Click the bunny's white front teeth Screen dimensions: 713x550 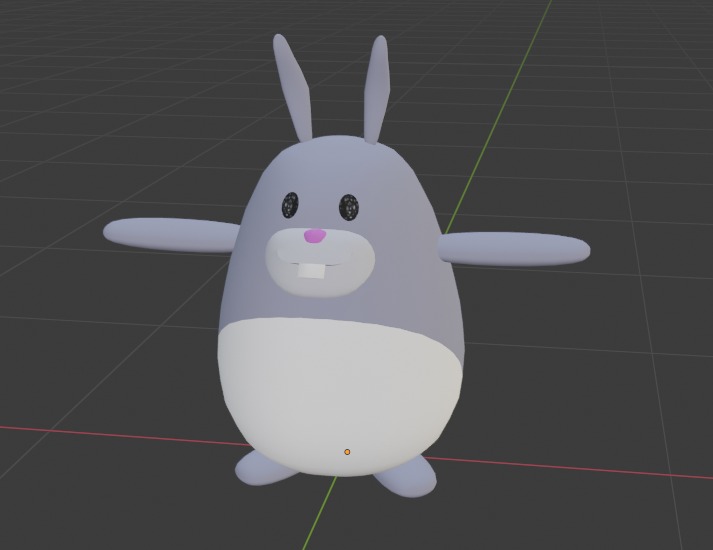(311, 271)
